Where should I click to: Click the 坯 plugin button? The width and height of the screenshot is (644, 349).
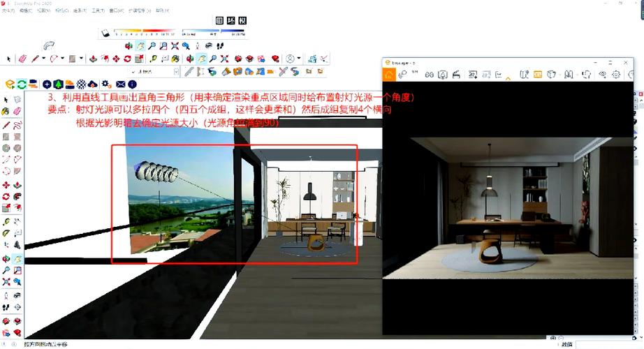231,20
